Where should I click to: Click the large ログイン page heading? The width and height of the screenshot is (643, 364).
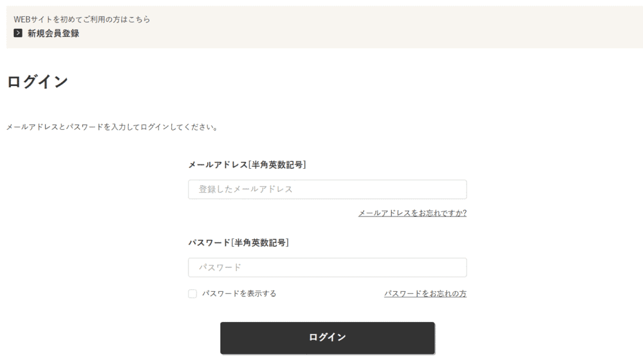click(x=37, y=82)
